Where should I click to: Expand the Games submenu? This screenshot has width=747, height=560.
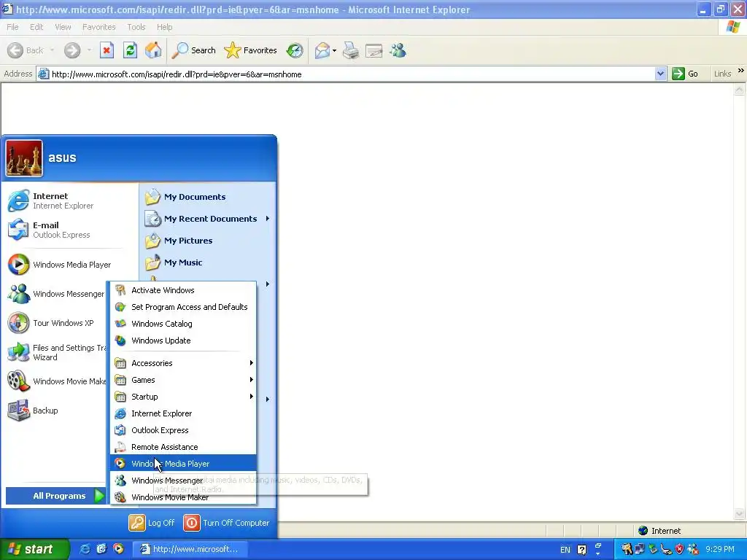pos(183,379)
